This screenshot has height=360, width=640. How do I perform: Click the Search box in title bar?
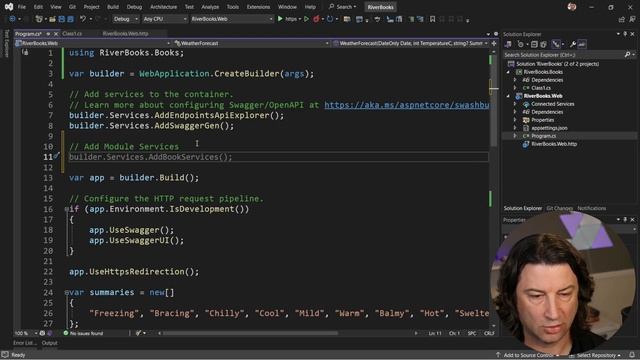pyautogui.click(x=342, y=7)
